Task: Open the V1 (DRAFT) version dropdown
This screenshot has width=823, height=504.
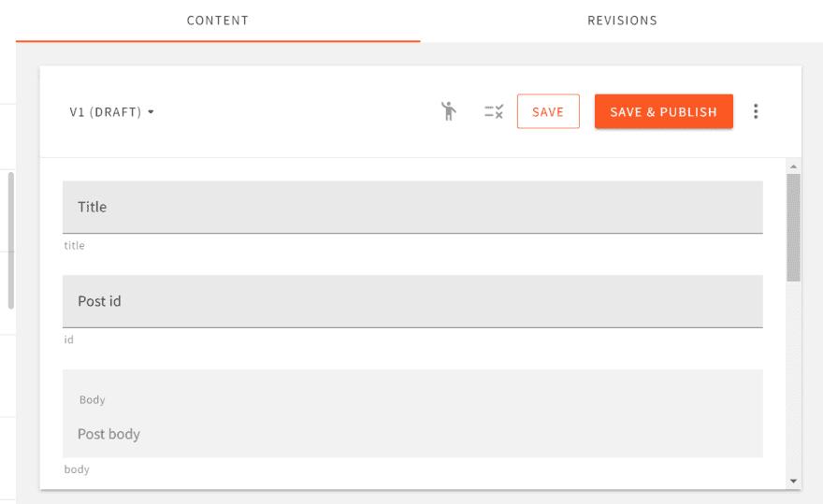Action: (112, 112)
